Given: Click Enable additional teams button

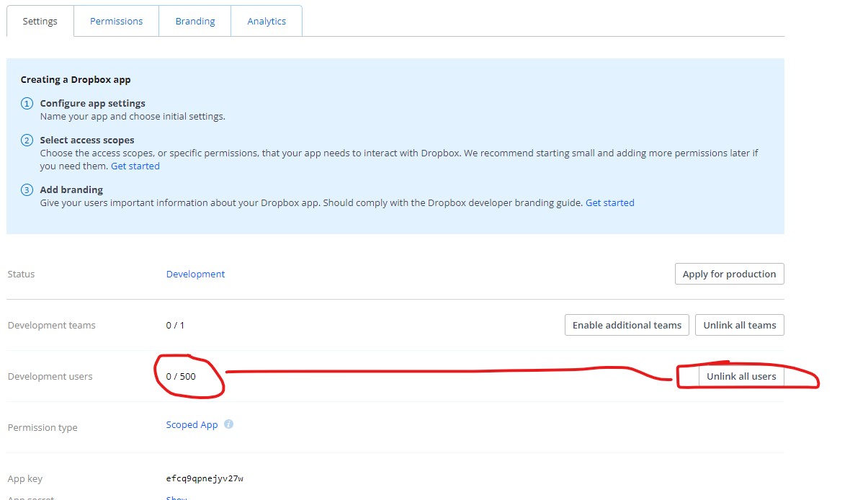Looking at the screenshot, I should pos(627,325).
